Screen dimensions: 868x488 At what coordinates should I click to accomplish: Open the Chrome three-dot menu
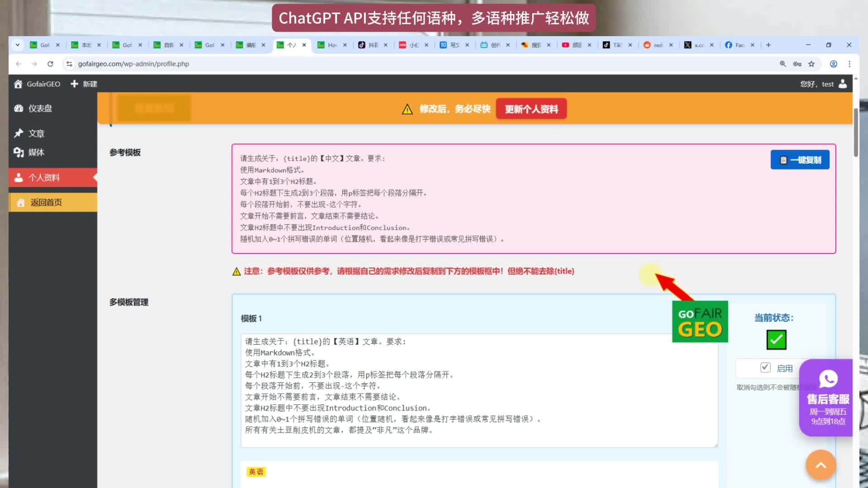(849, 64)
